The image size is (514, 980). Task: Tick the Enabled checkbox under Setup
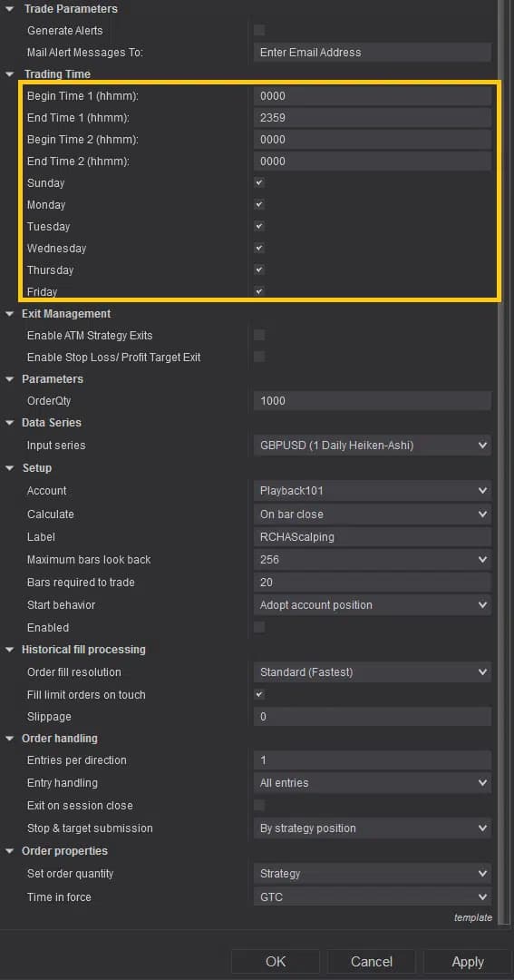[x=259, y=627]
